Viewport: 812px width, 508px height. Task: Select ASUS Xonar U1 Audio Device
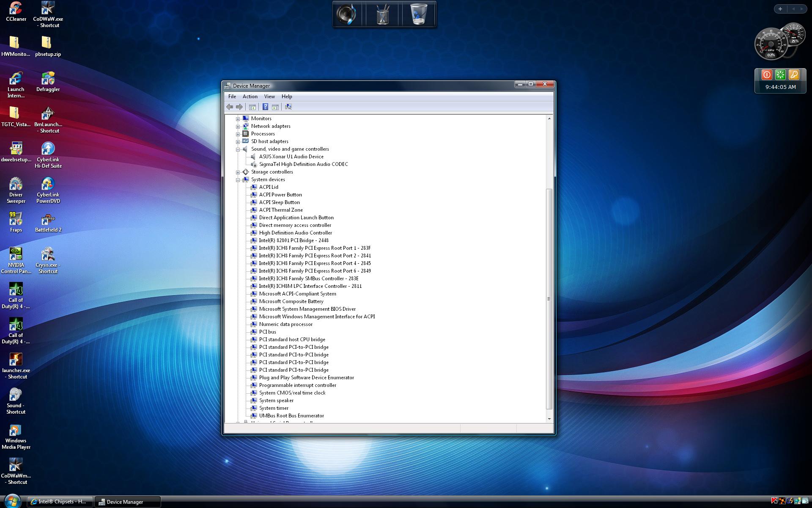[x=291, y=157]
